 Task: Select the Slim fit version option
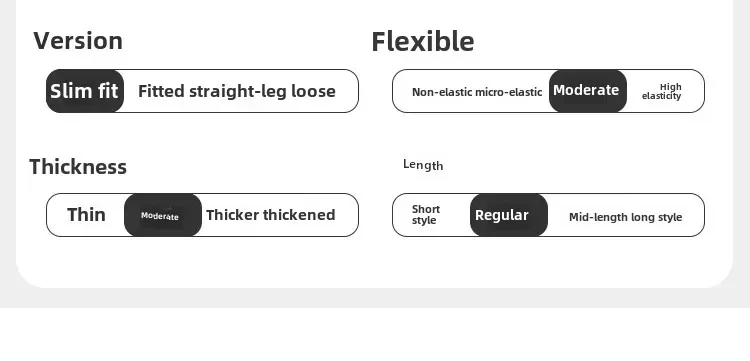click(85, 91)
